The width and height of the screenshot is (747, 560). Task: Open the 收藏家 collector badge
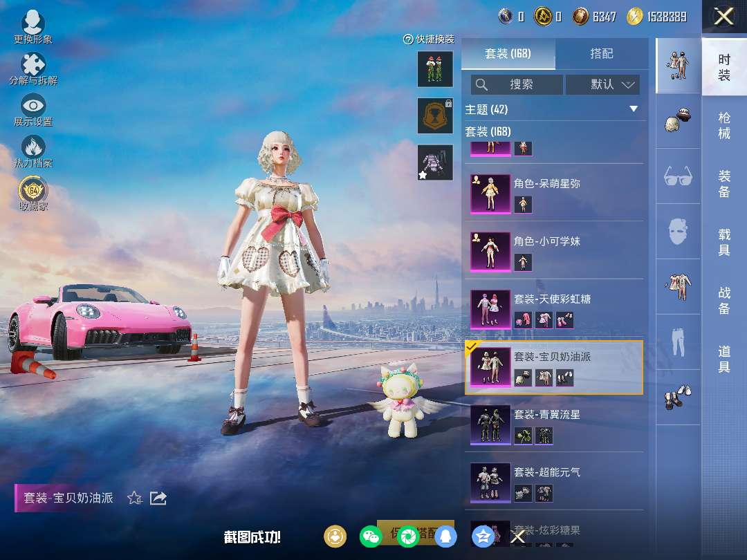coord(33,190)
